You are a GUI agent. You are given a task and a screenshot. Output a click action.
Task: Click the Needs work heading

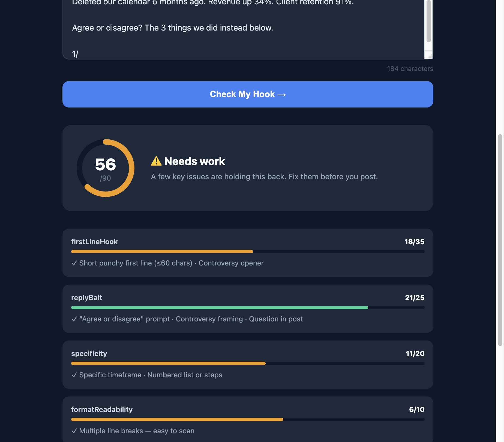tap(194, 161)
